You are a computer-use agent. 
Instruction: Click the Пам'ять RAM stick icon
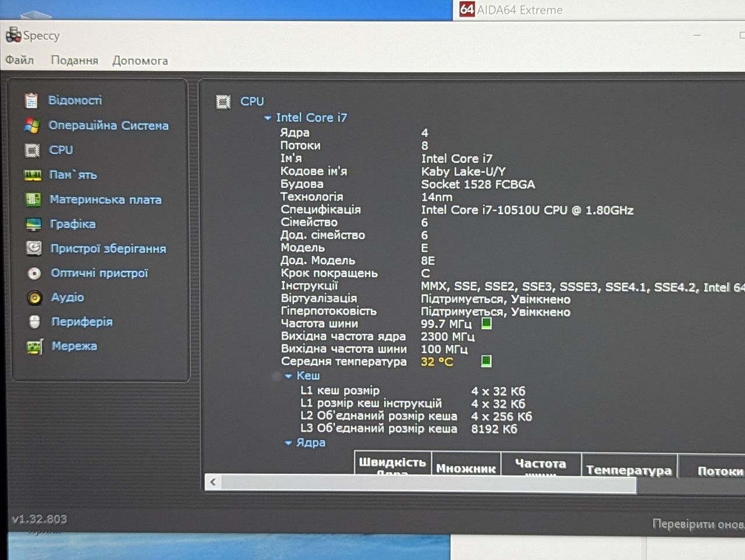33,175
